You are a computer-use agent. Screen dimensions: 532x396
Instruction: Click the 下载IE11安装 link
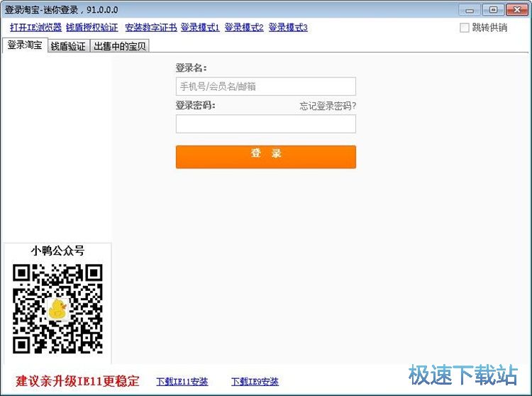coord(182,382)
